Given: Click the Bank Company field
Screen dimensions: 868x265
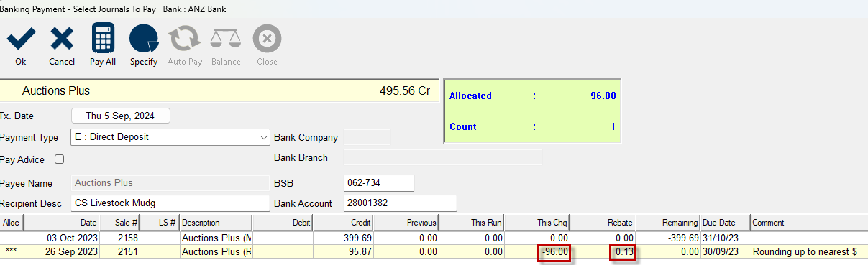Looking at the screenshot, I should pyautogui.click(x=367, y=136).
